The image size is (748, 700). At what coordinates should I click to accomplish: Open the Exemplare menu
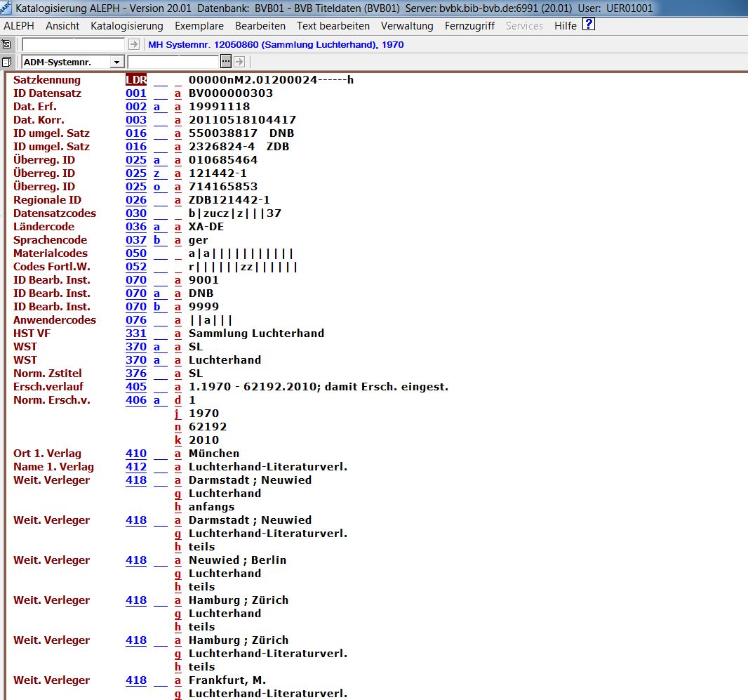pyautogui.click(x=199, y=26)
